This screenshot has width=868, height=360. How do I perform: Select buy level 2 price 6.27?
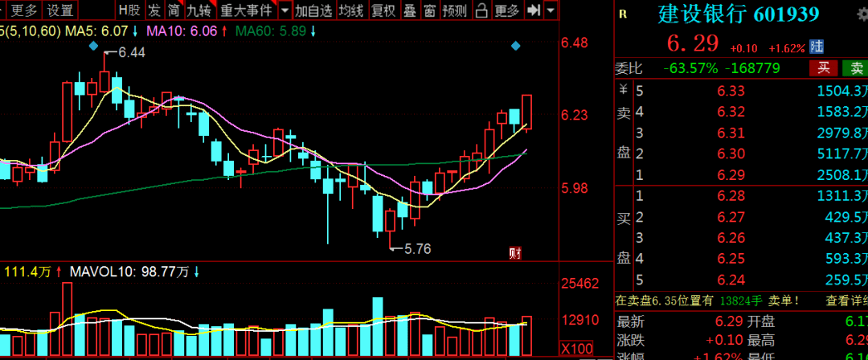[731, 216]
